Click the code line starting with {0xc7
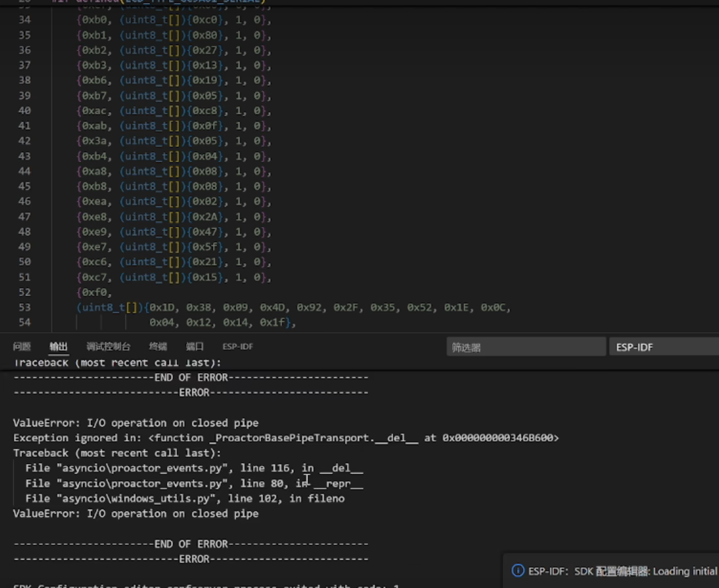Image resolution: width=719 pixels, height=588 pixels. tap(174, 277)
